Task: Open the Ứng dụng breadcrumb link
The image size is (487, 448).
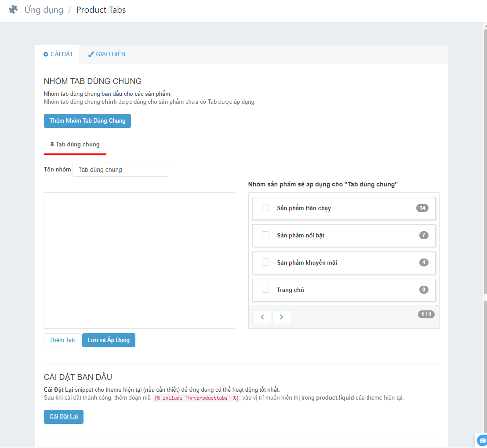Action: tap(44, 10)
